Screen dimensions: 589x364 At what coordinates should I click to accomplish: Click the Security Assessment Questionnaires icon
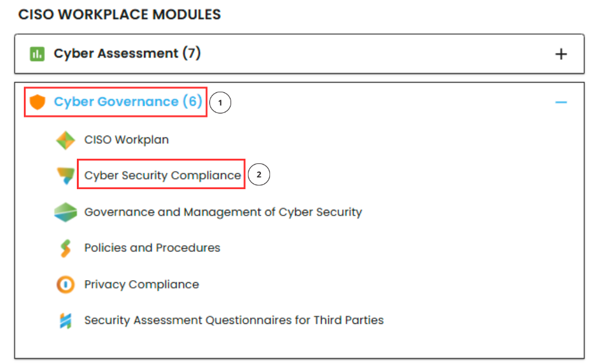pyautogui.click(x=65, y=320)
